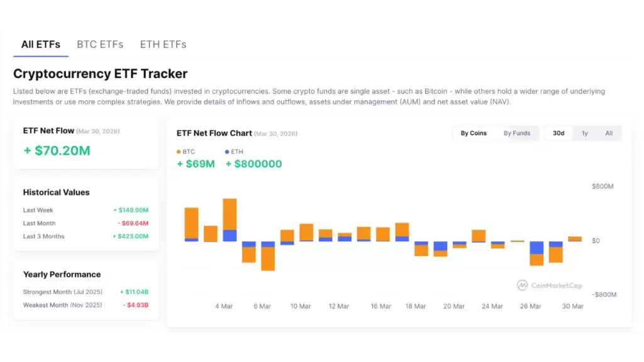Screen dimensions: 644x362
Task: Select the All ETFs tab
Action: pos(41,45)
